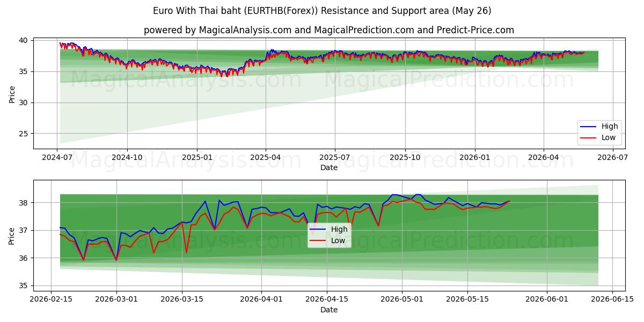This screenshot has width=644, height=322.
Task: Click the '37' price tick on lower chart
Action: pyautogui.click(x=25, y=230)
